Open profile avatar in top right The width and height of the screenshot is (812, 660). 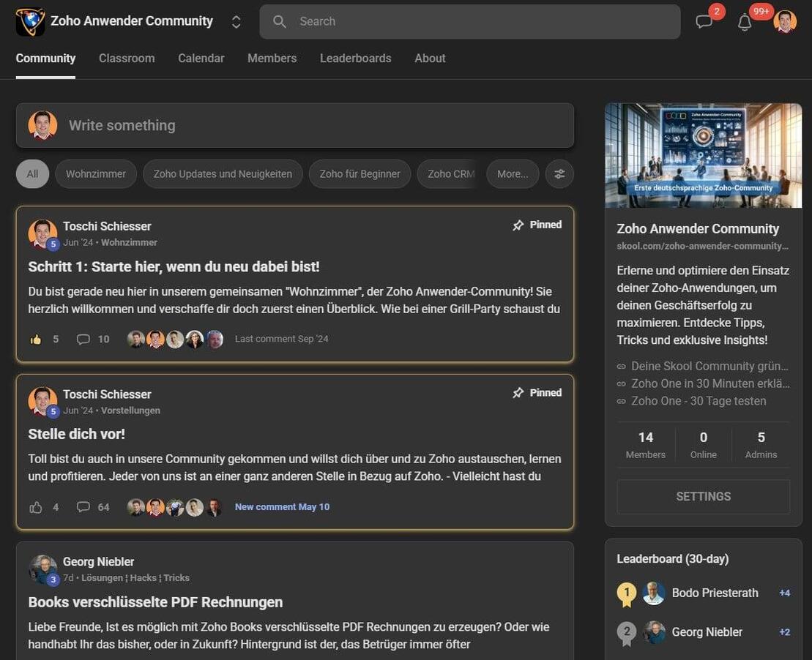point(785,22)
